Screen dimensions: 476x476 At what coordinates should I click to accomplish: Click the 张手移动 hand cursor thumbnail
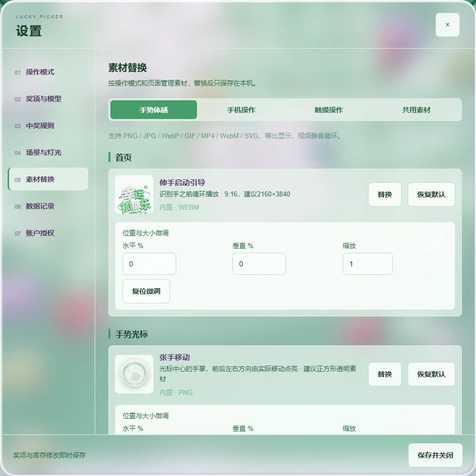pos(134,374)
